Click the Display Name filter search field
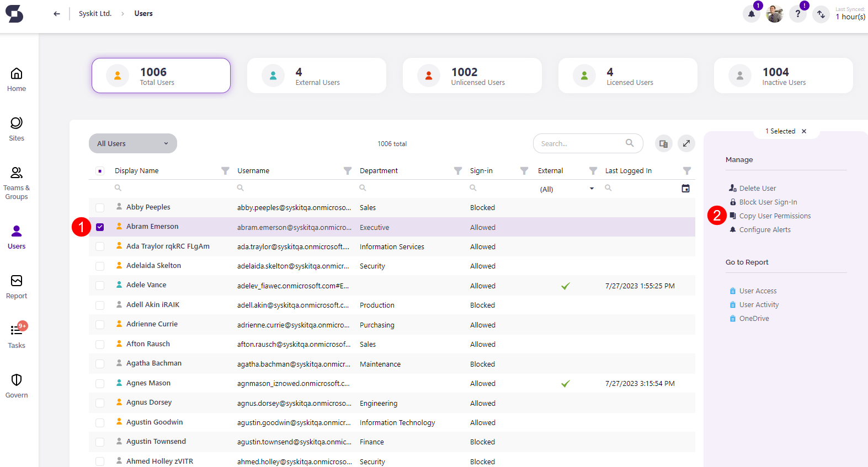This screenshot has width=868, height=467. 171,188
